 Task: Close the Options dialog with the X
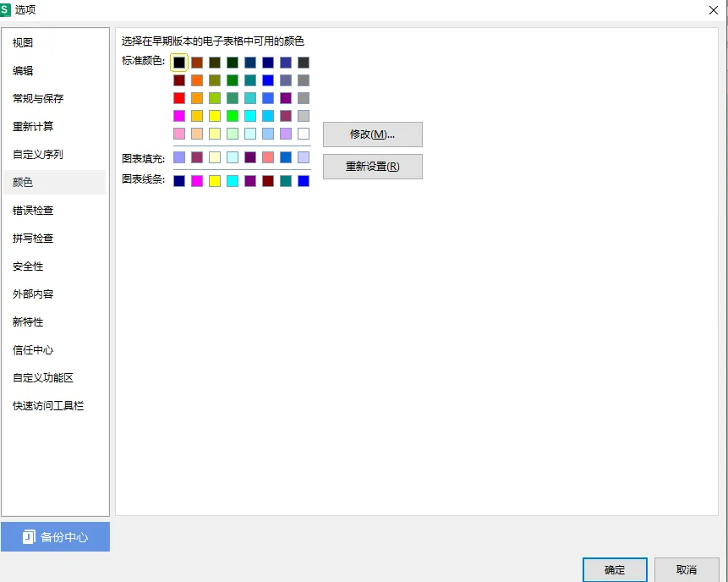click(713, 9)
